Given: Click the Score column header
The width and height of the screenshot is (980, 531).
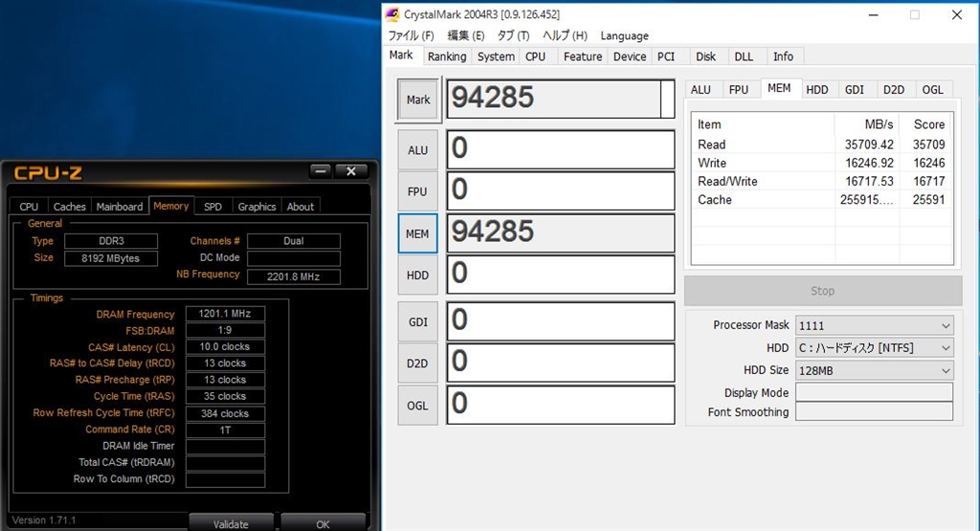Looking at the screenshot, I should (x=926, y=124).
